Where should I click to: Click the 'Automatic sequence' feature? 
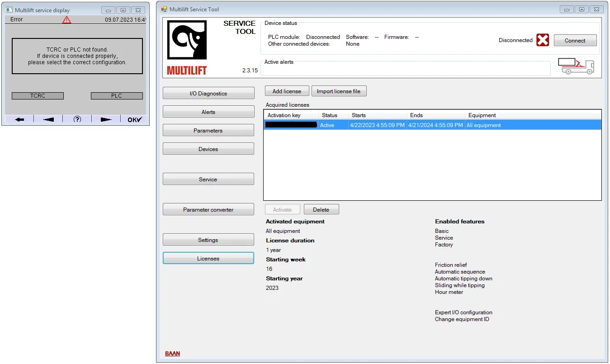point(460,272)
